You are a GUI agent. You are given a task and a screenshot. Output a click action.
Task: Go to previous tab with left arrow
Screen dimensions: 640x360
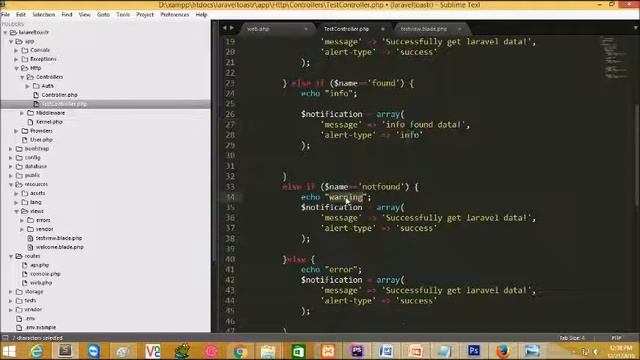pyautogui.click(x=224, y=28)
